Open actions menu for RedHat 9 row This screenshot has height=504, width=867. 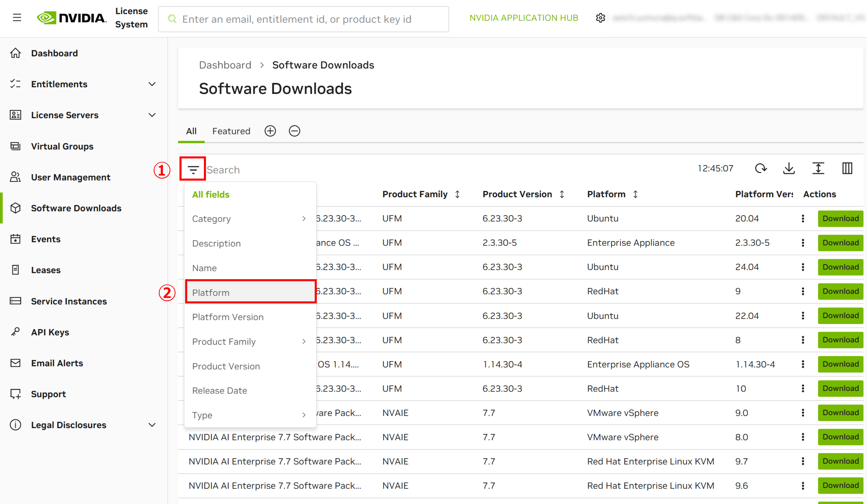click(803, 291)
